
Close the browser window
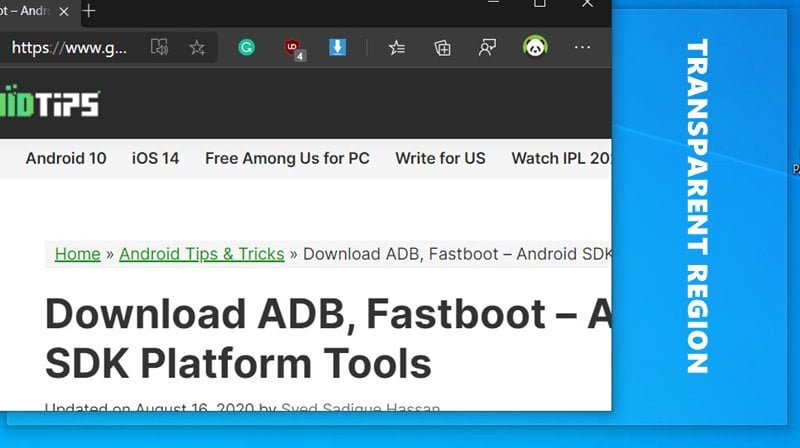(587, 4)
